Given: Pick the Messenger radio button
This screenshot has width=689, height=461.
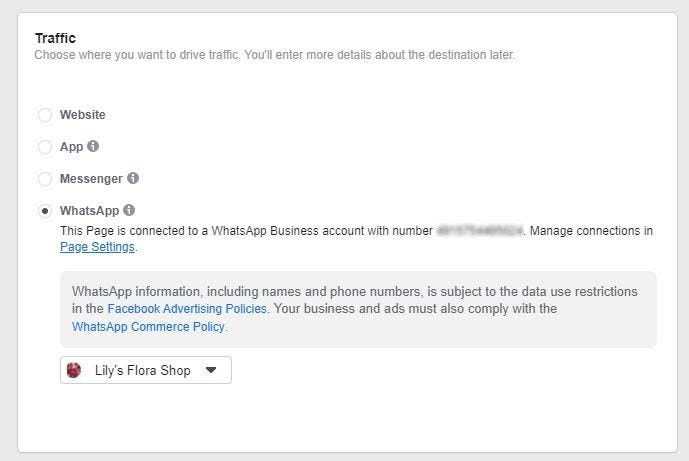Looking at the screenshot, I should (x=45, y=179).
